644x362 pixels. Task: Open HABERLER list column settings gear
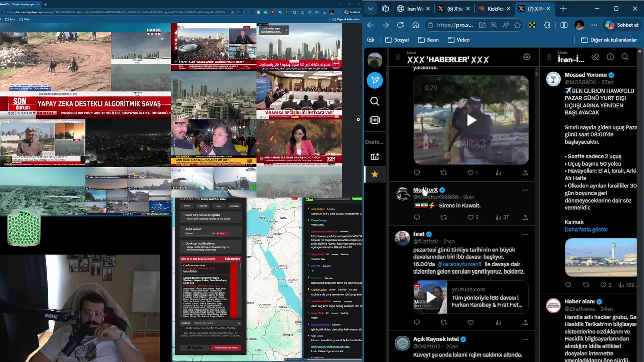click(x=527, y=57)
